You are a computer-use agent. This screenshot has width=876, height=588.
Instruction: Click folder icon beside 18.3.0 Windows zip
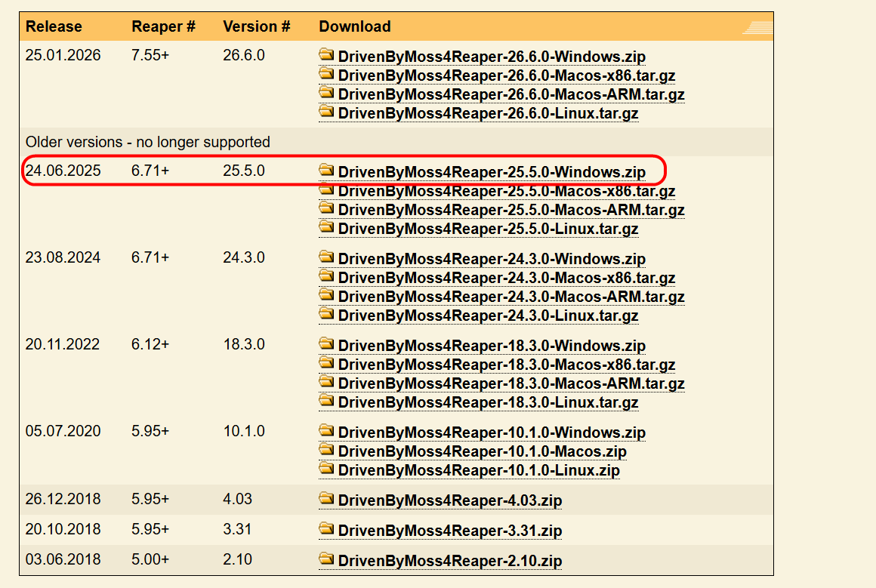[x=326, y=344]
